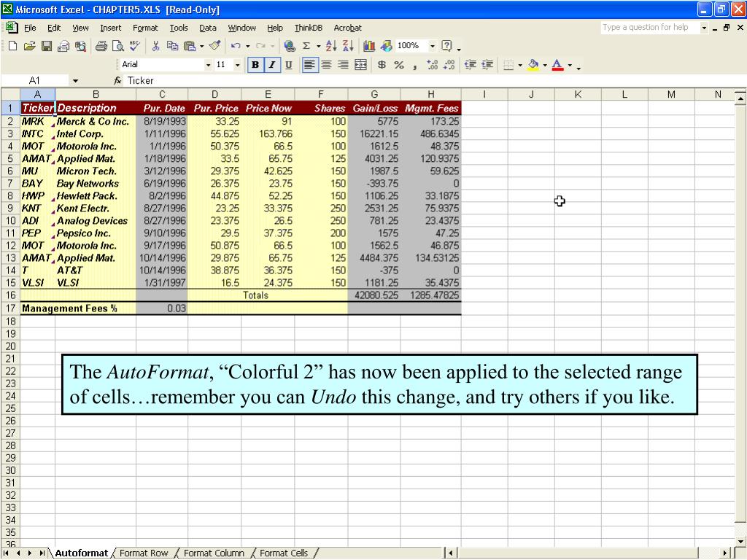
Task: Open the AutoSum functions dropdown arrow
Action: [318, 46]
